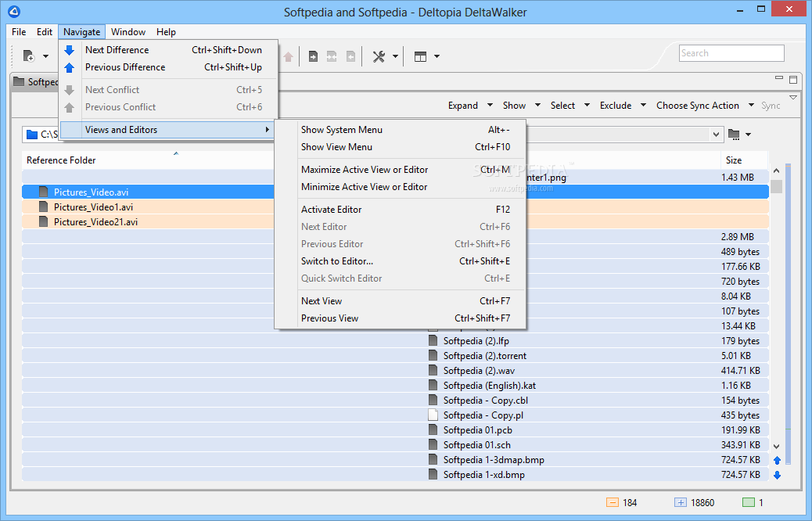This screenshot has height=521, width=812.
Task: Sort by the Reference Folder column header
Action: pyautogui.click(x=61, y=160)
